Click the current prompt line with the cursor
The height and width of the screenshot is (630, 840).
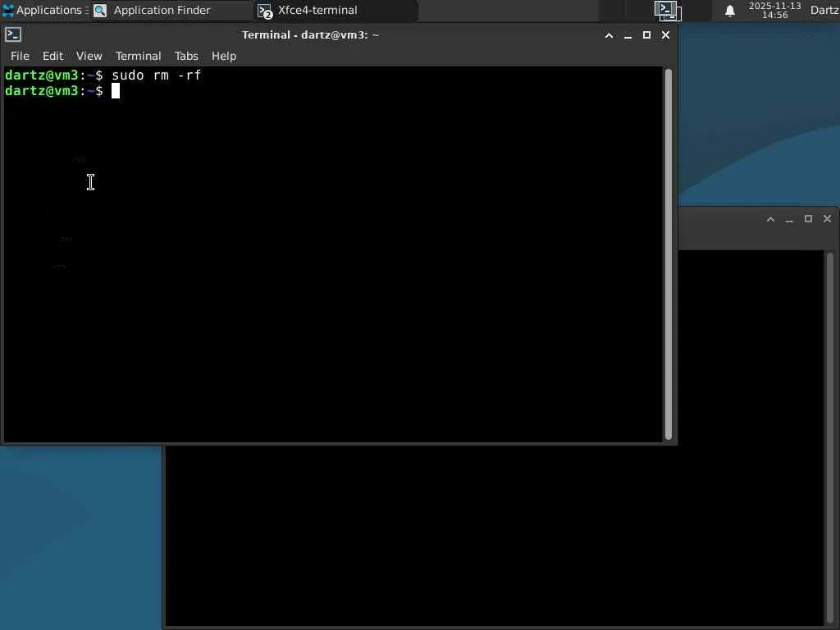click(62, 91)
